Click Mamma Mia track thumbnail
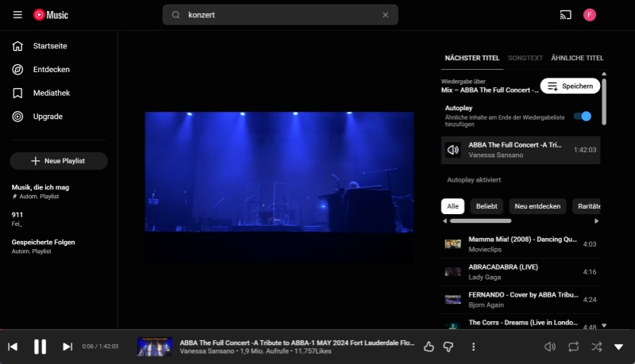The width and height of the screenshot is (635, 364). 452,244
